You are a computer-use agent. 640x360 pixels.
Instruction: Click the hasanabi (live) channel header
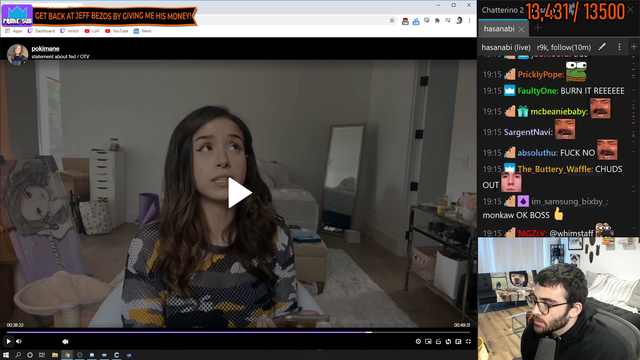pyautogui.click(x=506, y=47)
